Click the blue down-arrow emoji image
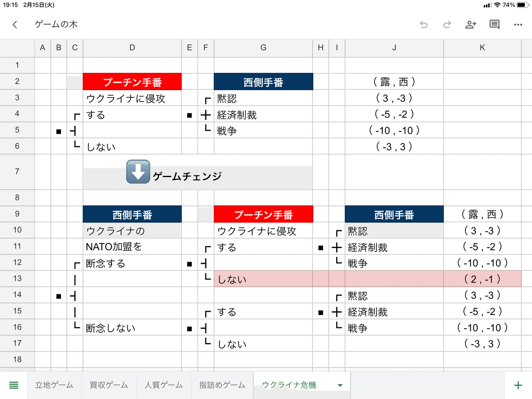 click(138, 172)
